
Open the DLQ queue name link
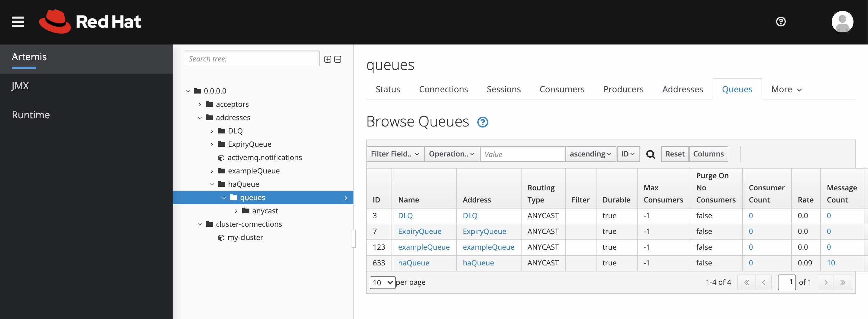[405, 216]
